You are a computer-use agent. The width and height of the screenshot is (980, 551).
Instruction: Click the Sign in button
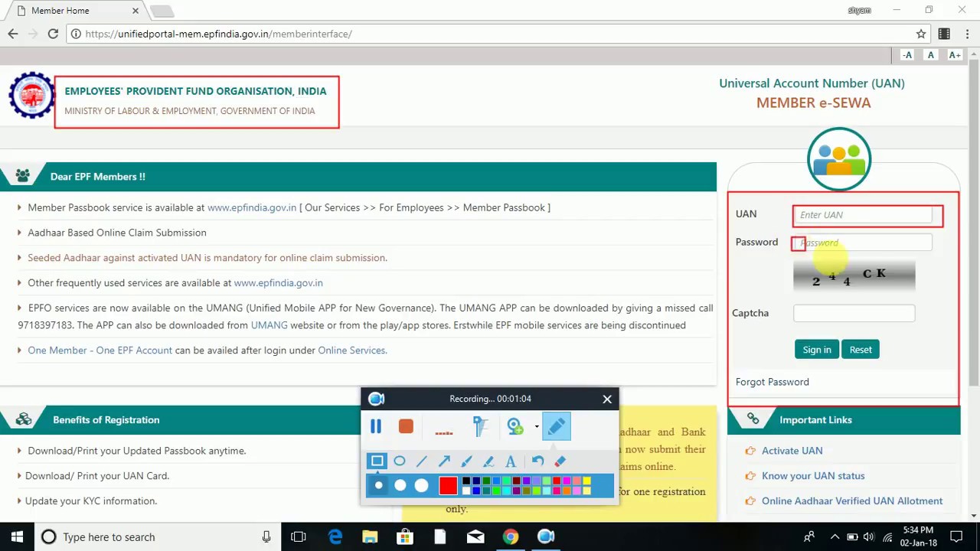click(817, 350)
